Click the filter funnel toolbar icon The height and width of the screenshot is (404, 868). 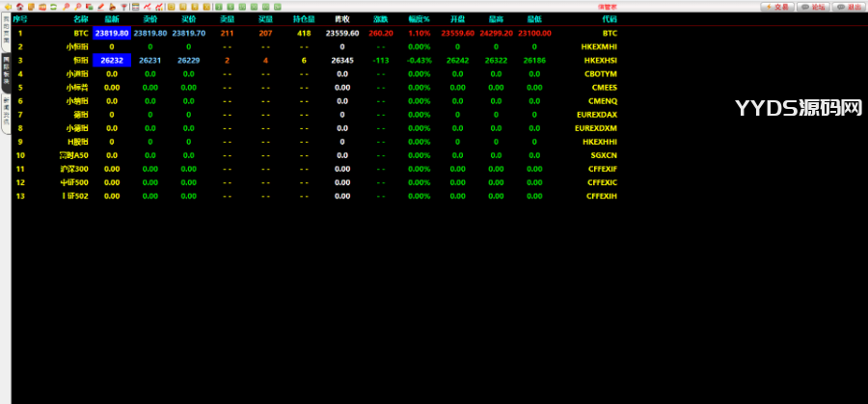pyautogui.click(x=123, y=7)
